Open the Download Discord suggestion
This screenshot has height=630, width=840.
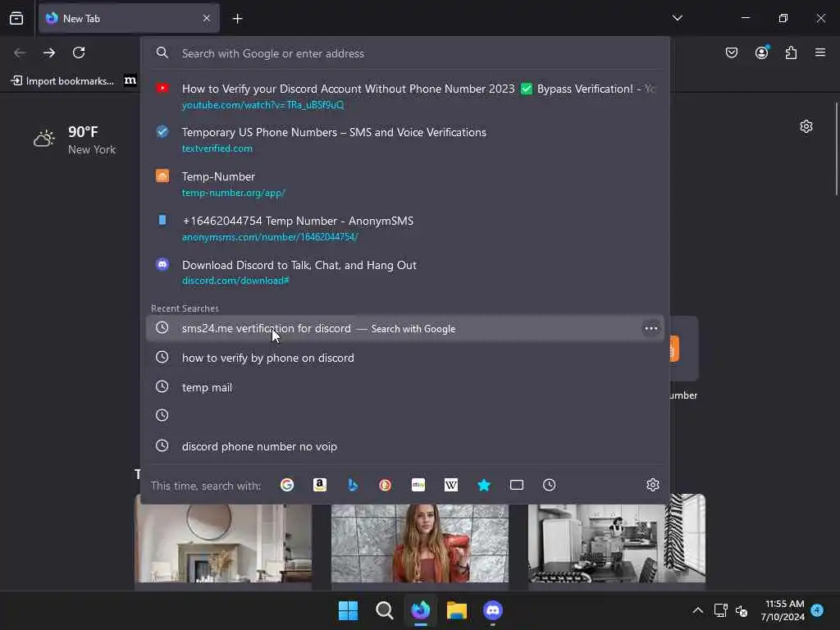tap(405, 272)
